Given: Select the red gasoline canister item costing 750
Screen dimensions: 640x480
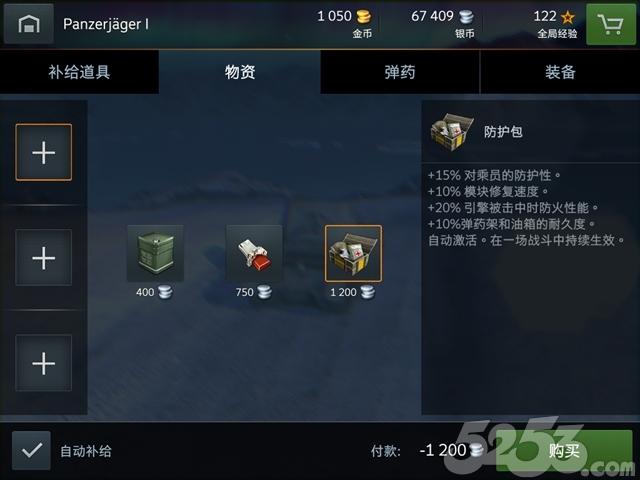Looking at the screenshot, I should 254,253.
